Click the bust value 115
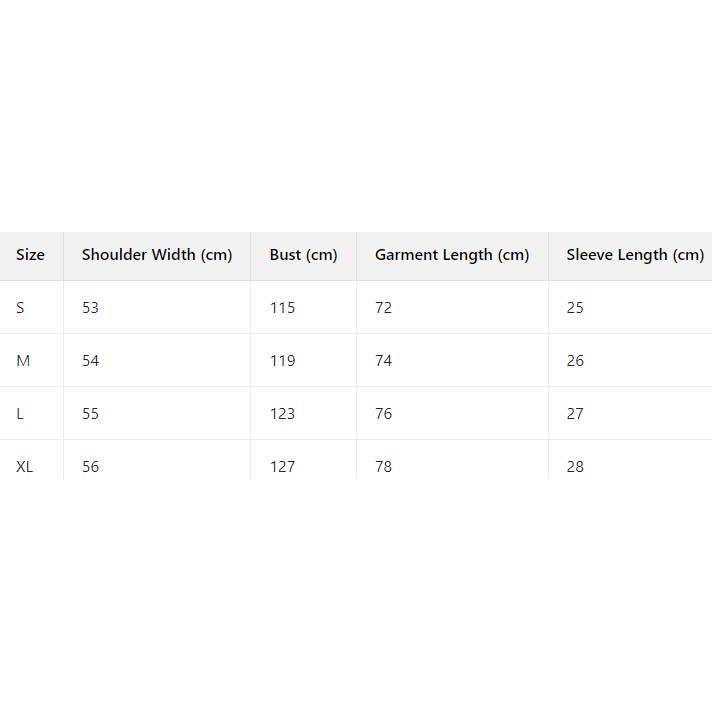This screenshot has width=712, height=711. point(283,308)
